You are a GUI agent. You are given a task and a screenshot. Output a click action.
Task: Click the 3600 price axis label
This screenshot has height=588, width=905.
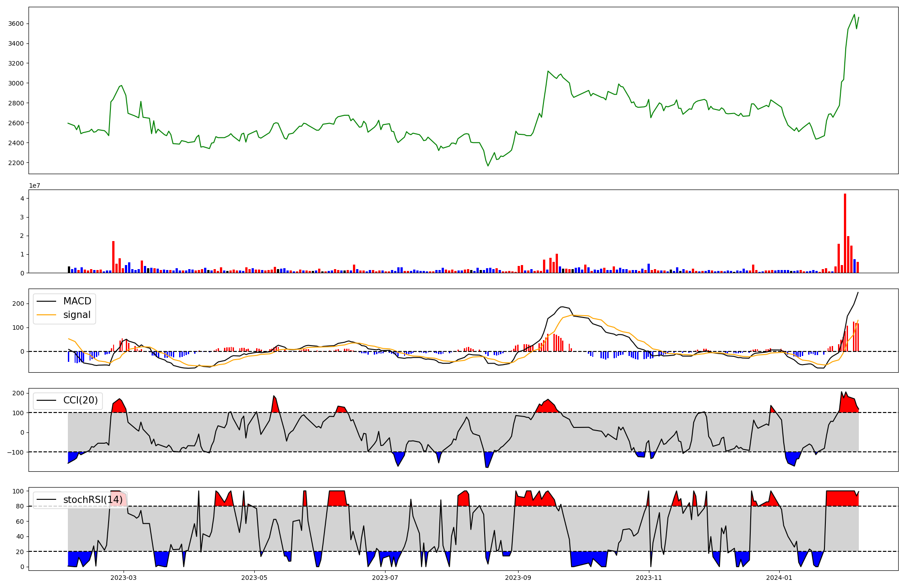[x=16, y=24]
